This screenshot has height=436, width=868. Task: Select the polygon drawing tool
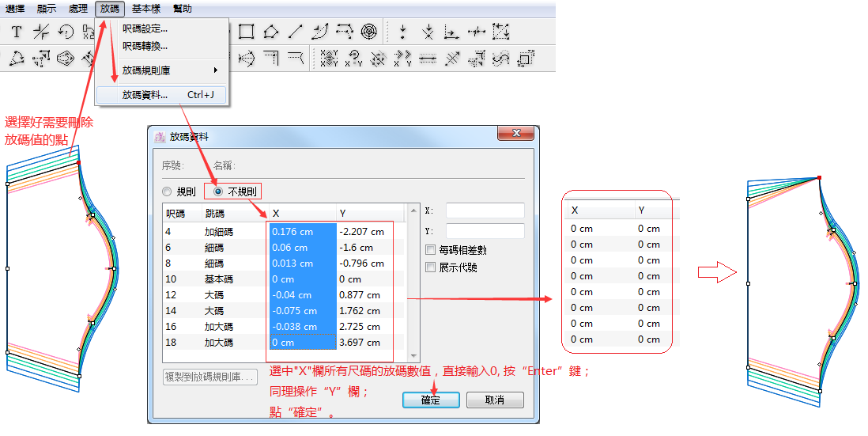(270, 32)
